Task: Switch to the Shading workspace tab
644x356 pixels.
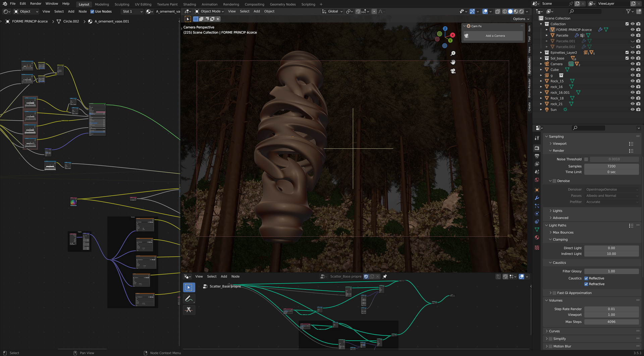Action: [x=190, y=4]
